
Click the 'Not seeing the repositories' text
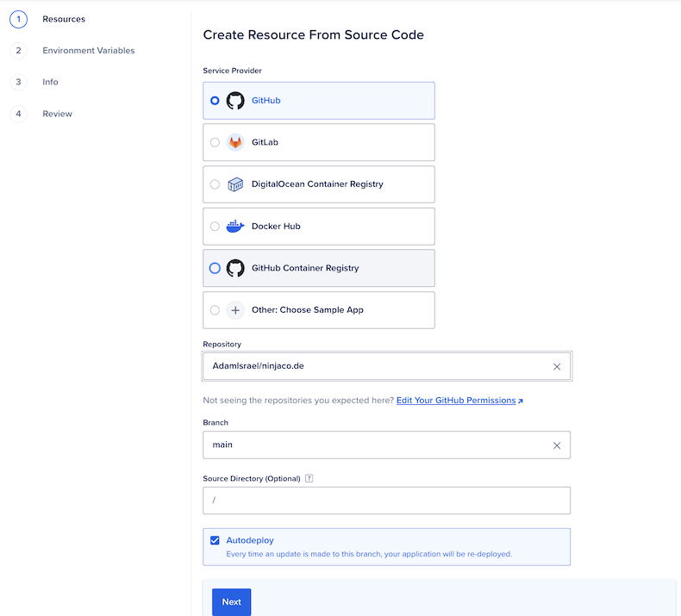(x=298, y=401)
